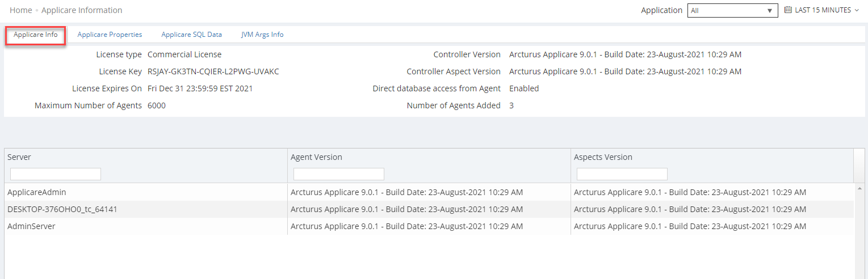
Task: Select the AdminServer row
Action: tap(31, 226)
